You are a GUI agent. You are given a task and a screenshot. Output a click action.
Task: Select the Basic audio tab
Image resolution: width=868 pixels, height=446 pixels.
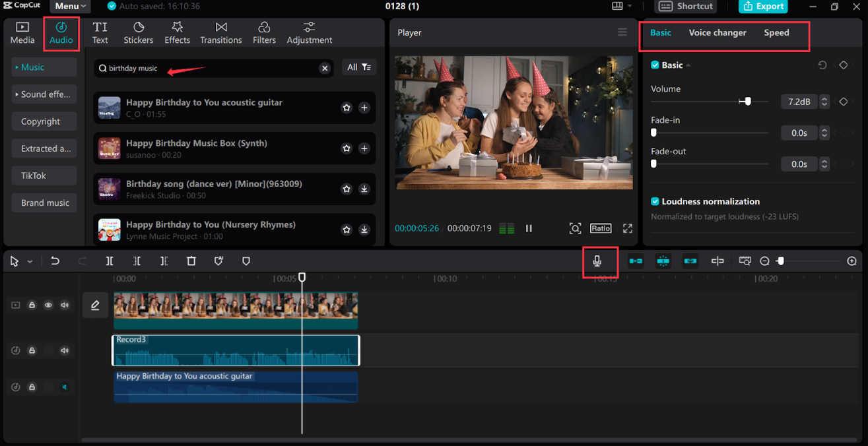661,32
